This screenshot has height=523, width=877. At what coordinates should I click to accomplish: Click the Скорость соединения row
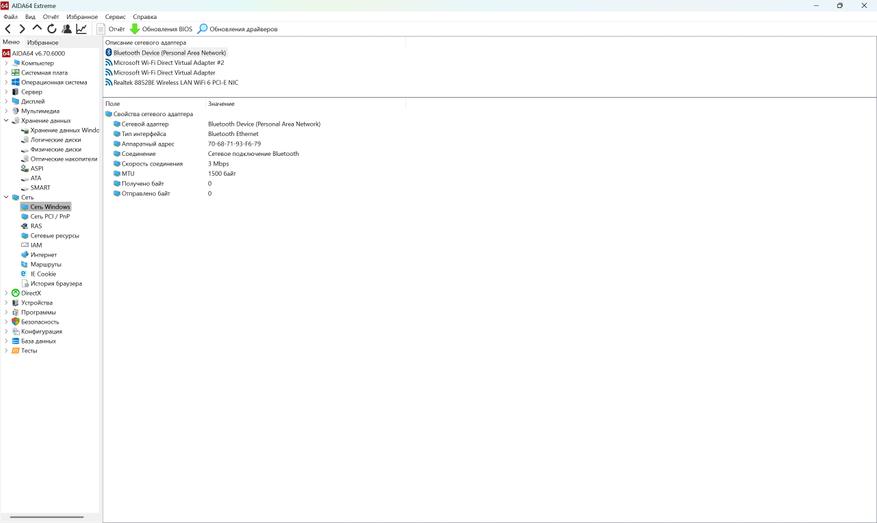(x=171, y=163)
